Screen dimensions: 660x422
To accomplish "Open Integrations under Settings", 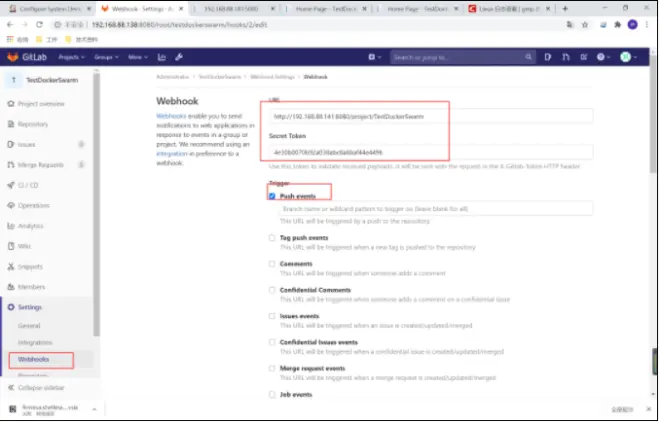I will tap(35, 342).
